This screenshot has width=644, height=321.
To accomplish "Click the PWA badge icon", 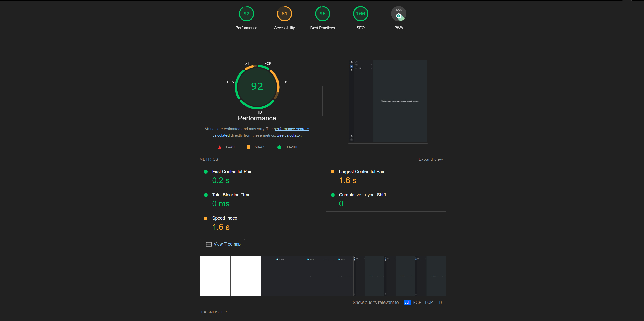I will pyautogui.click(x=398, y=14).
